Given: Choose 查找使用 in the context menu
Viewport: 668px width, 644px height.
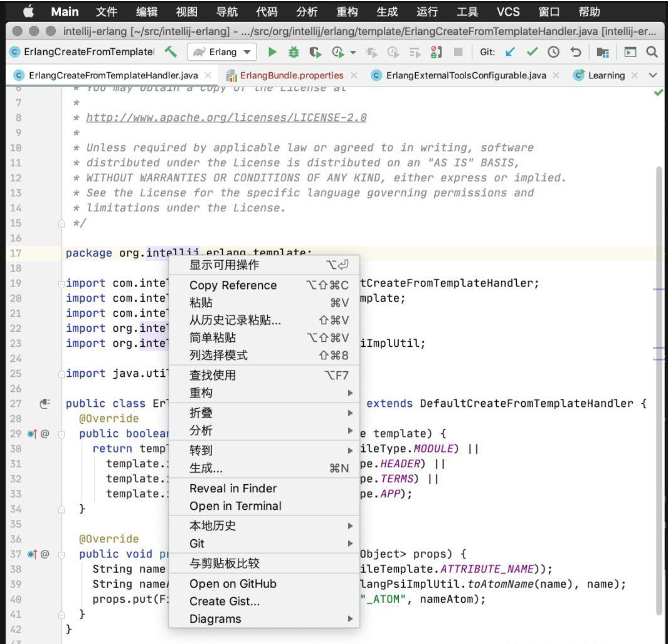Looking at the screenshot, I should pos(264,375).
